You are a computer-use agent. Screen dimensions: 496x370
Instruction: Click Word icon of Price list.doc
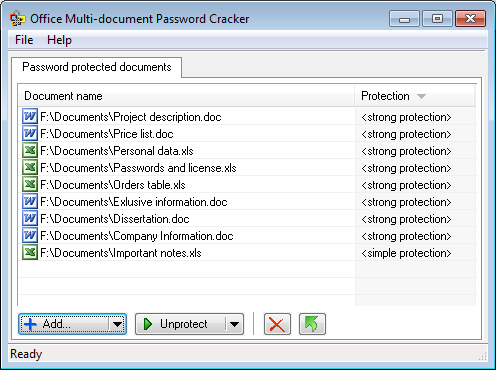pos(30,134)
